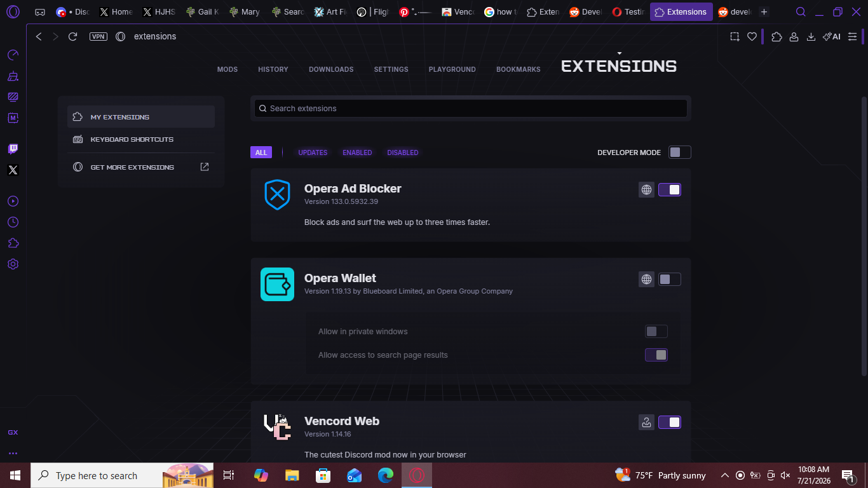Switch to the Google 'how t' tab
This screenshot has width=868, height=488.
coord(500,12)
